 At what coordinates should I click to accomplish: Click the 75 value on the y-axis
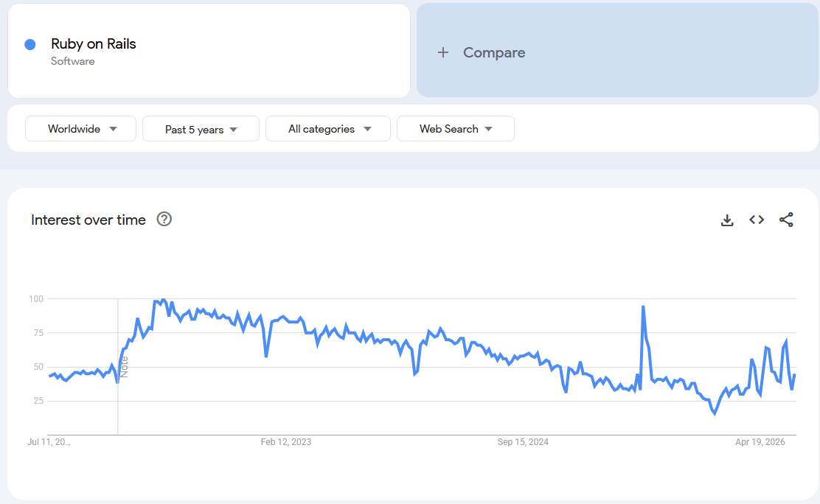tap(38, 333)
